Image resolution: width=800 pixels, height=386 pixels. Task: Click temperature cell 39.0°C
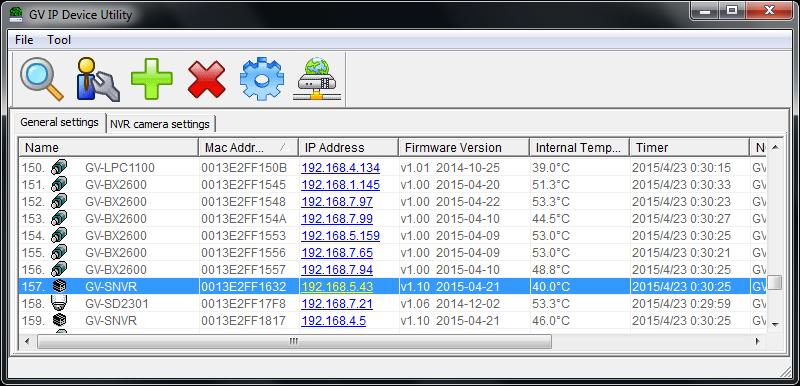pyautogui.click(x=551, y=168)
